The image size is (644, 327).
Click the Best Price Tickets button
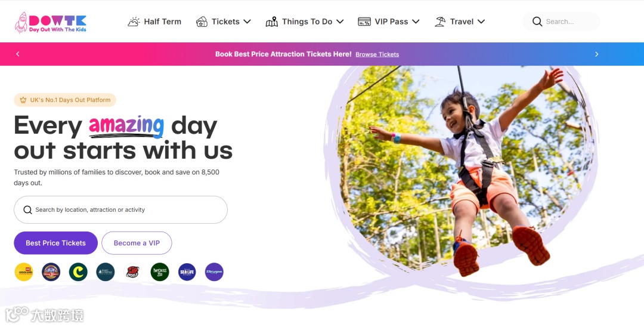tap(56, 243)
